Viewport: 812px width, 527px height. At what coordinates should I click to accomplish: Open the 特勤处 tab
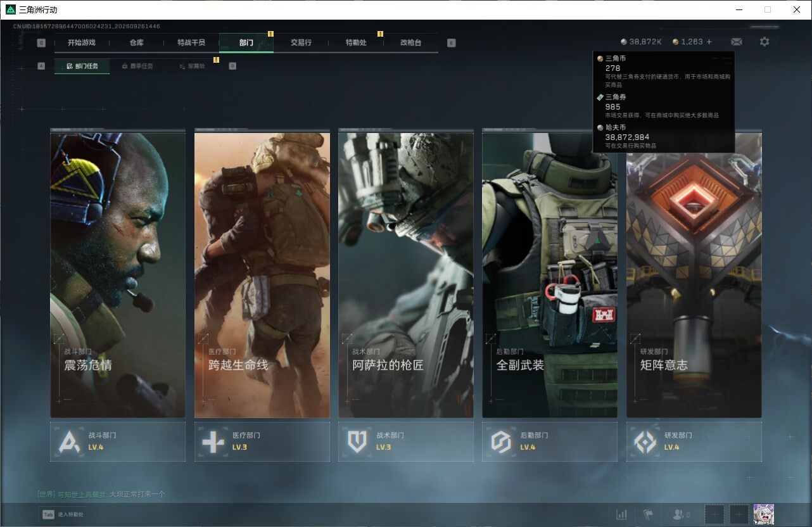356,43
